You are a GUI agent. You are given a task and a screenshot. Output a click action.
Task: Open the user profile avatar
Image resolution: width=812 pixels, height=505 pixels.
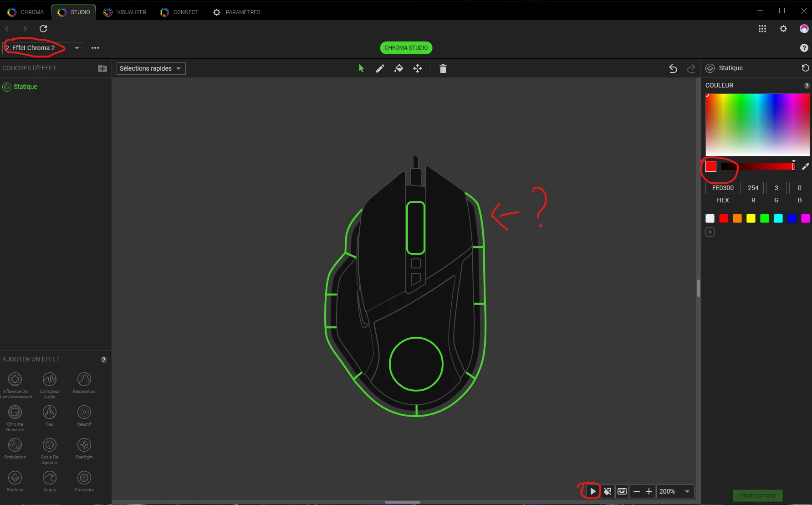point(804,29)
